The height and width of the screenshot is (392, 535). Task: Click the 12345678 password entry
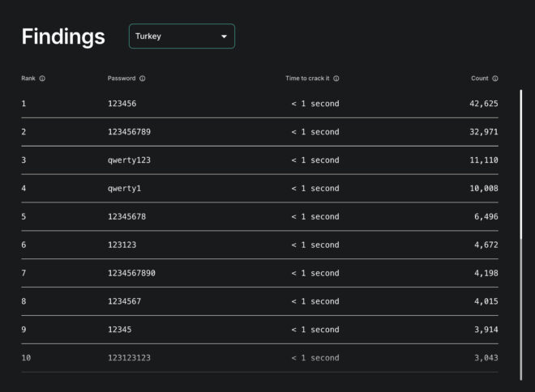pos(126,216)
